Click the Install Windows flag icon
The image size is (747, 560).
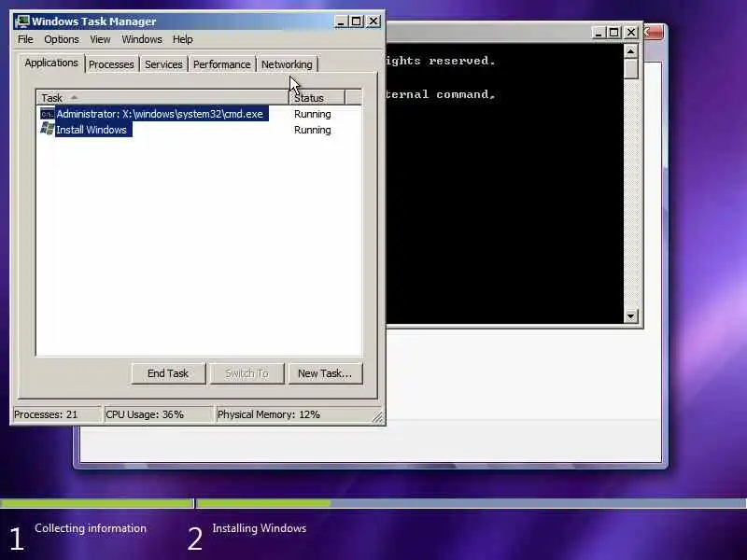[48, 129]
